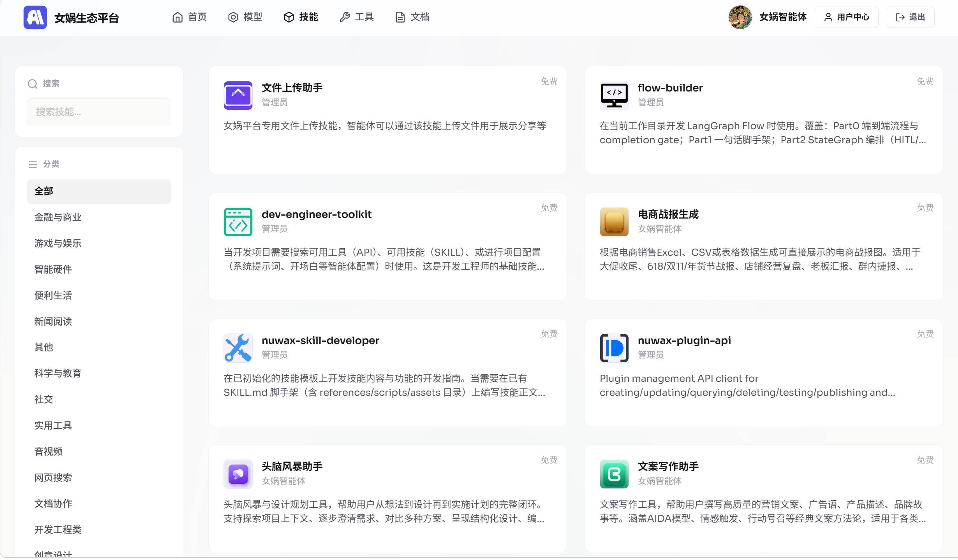The width and height of the screenshot is (958, 560).
Task: Open the nuwax-skill-developer wrench icon
Action: click(238, 348)
